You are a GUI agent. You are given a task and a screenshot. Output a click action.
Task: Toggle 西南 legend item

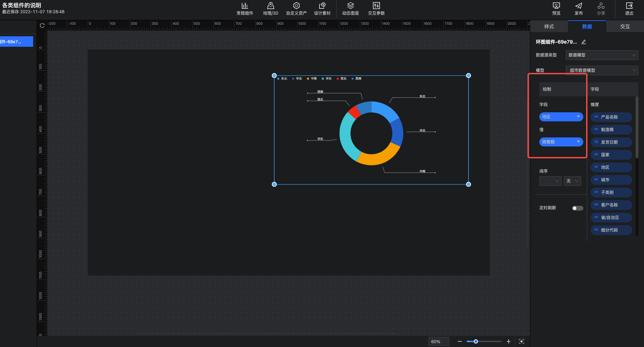[x=357, y=78]
